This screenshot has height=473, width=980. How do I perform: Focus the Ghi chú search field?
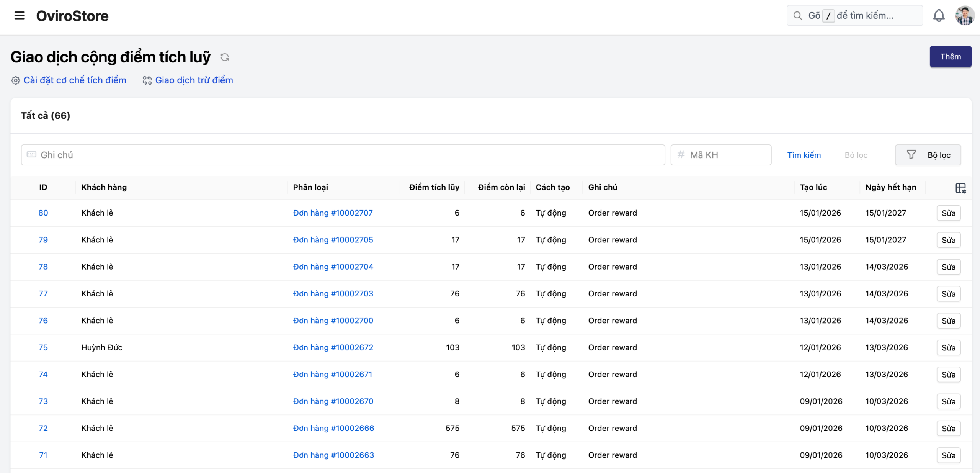tap(345, 155)
